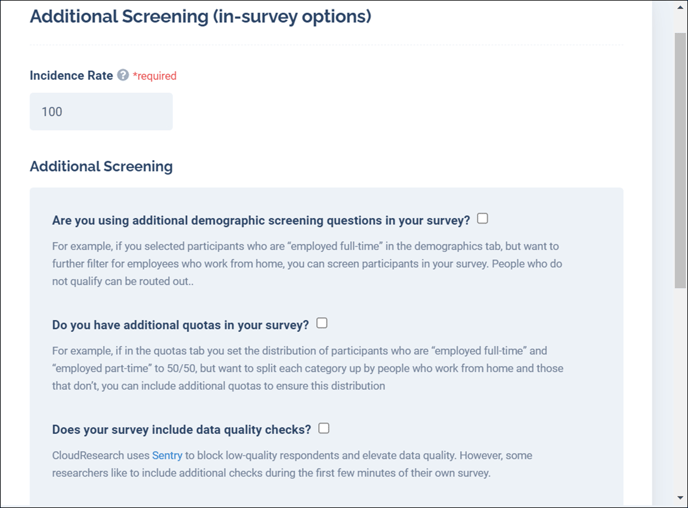Focus the Incidence Rate input field

(101, 111)
